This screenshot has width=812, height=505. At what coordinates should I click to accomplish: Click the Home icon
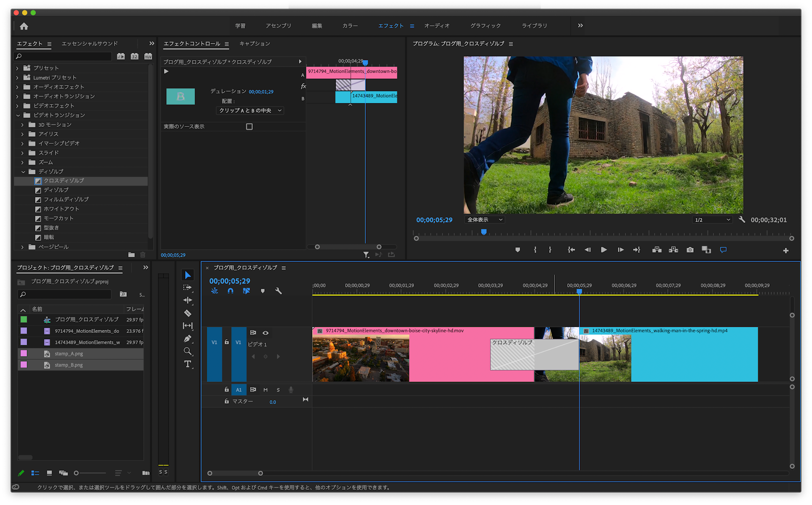click(24, 26)
